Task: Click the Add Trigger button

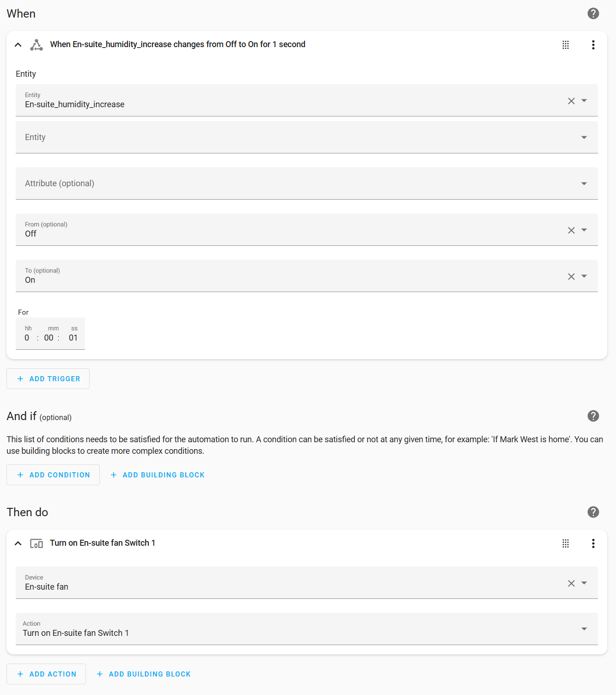Action: click(48, 379)
